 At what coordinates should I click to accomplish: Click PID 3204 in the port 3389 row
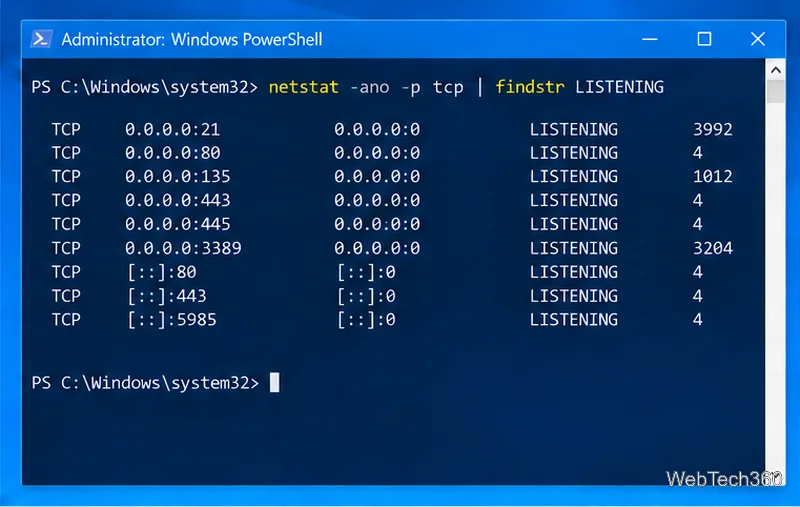coord(713,248)
